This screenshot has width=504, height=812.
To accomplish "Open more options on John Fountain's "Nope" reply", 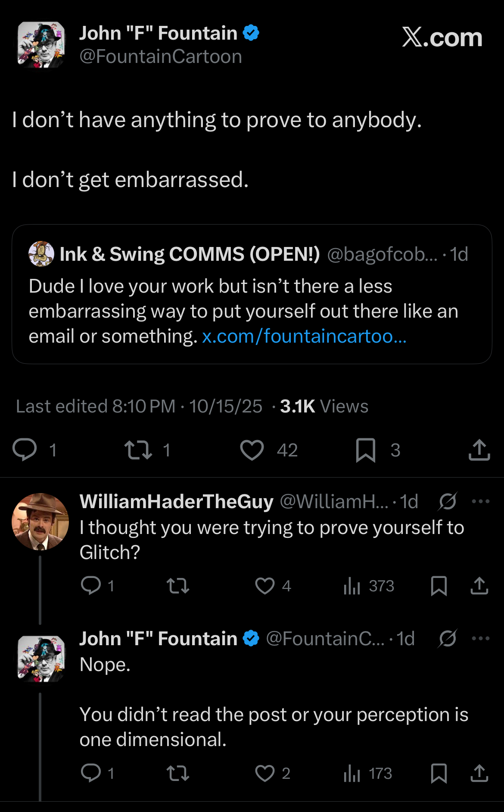I will [480, 638].
